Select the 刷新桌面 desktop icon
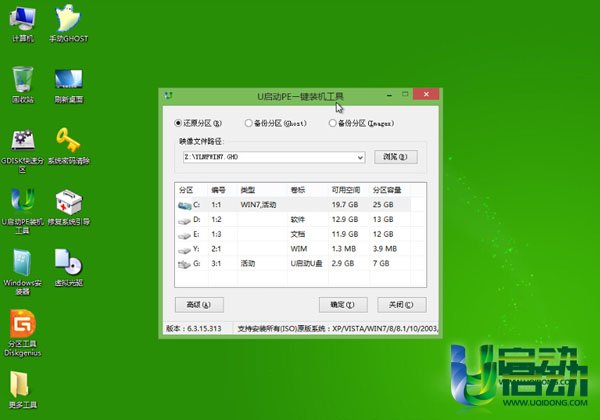The height and width of the screenshot is (420, 600). click(68, 85)
